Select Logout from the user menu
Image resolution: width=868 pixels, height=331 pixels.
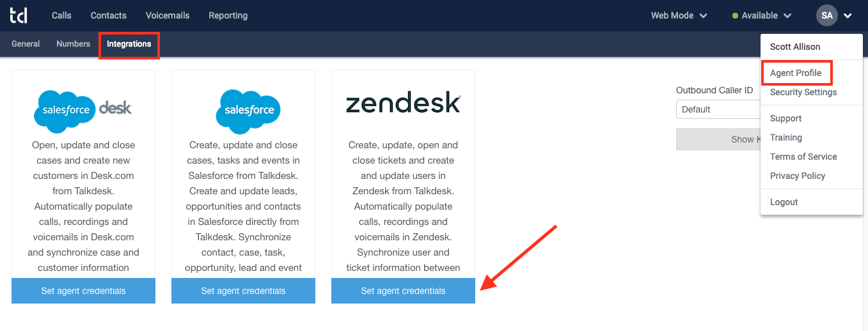coord(784,202)
